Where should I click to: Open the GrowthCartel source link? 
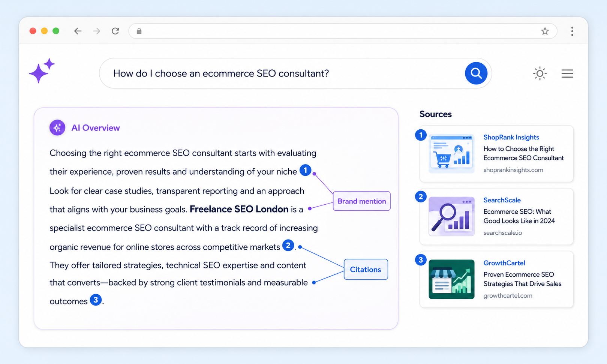pyautogui.click(x=504, y=263)
